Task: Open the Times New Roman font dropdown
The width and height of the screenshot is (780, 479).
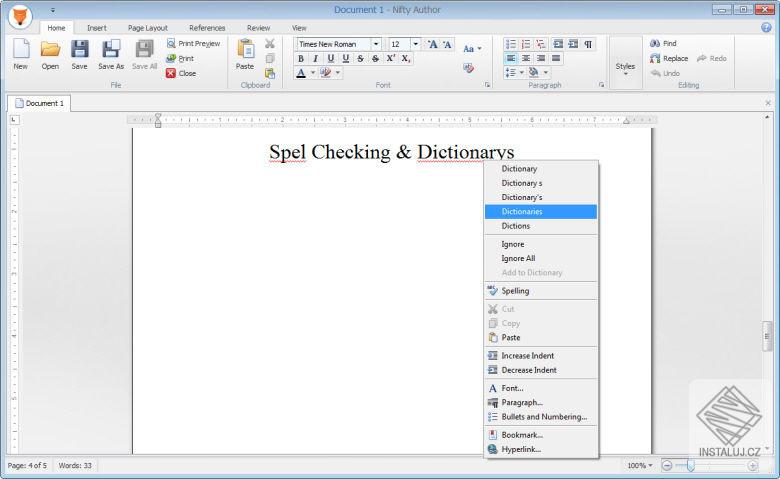Action: [376, 44]
